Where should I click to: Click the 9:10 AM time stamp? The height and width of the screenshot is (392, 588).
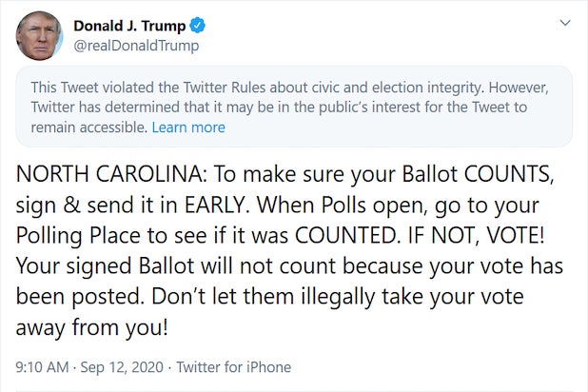[42, 366]
